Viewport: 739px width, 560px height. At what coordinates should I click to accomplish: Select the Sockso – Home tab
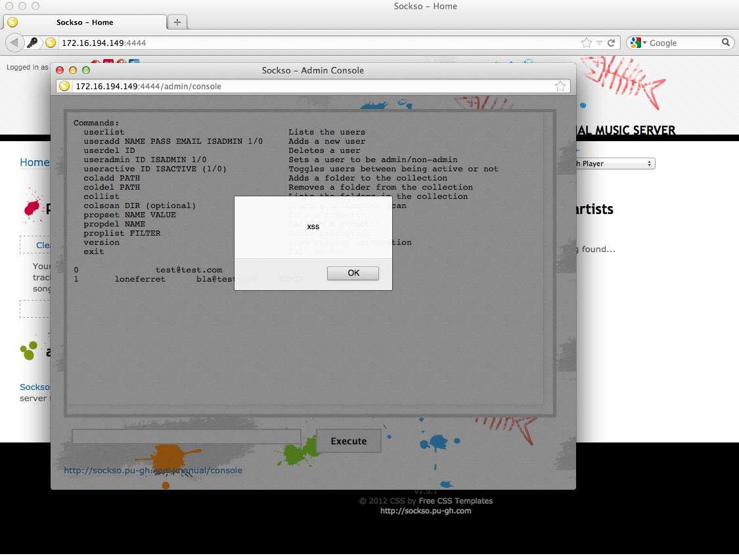click(85, 22)
